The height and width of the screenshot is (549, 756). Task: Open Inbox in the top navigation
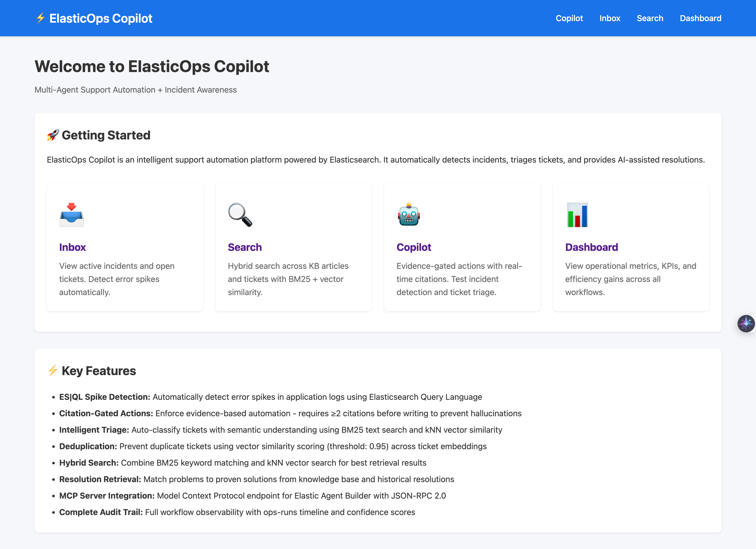pyautogui.click(x=610, y=18)
